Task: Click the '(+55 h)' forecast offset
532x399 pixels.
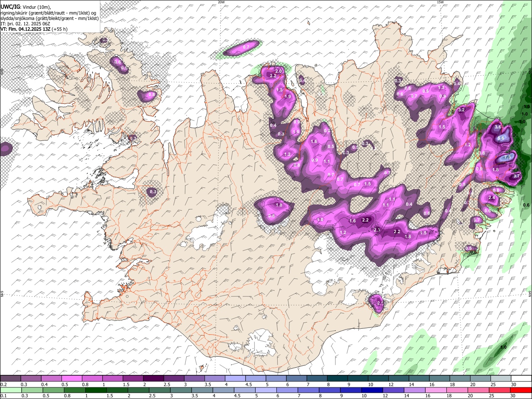Action: tap(60, 29)
